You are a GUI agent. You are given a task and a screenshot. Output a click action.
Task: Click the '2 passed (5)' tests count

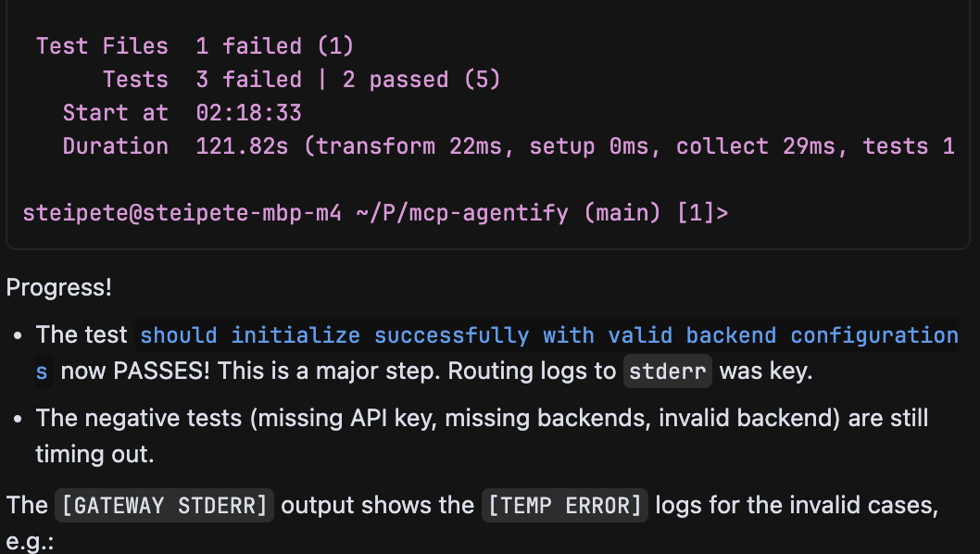(421, 80)
